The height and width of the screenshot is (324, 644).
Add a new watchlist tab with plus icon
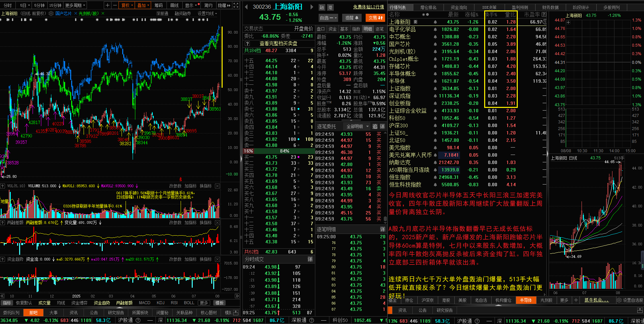(576, 300)
